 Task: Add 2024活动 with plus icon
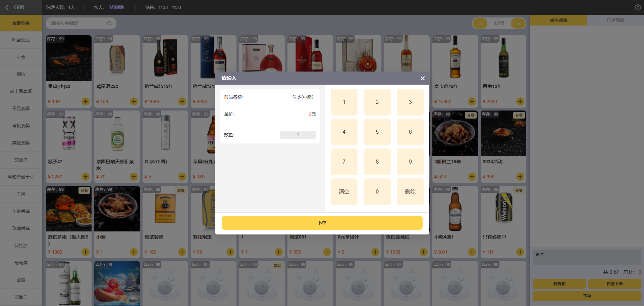(x=520, y=177)
